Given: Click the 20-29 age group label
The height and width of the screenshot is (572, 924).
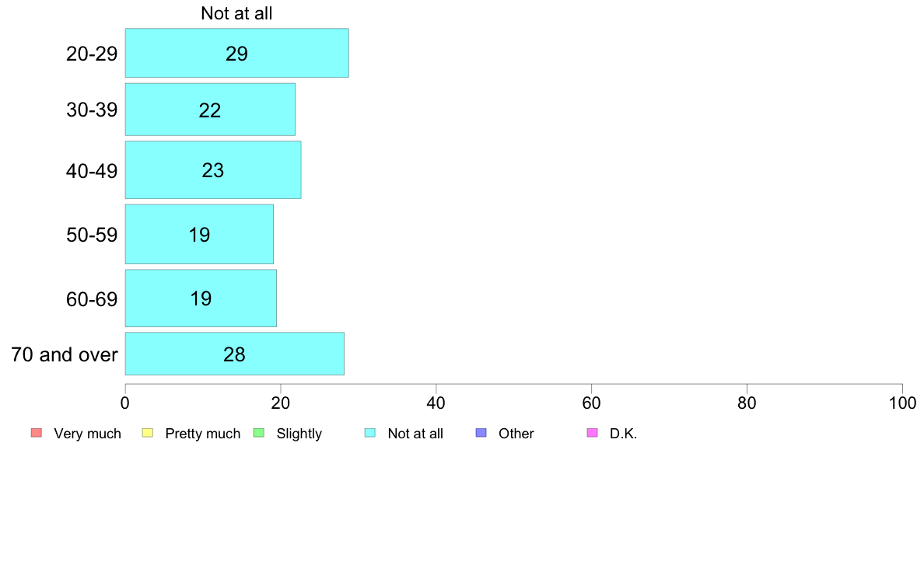Looking at the screenshot, I should coord(92,54).
